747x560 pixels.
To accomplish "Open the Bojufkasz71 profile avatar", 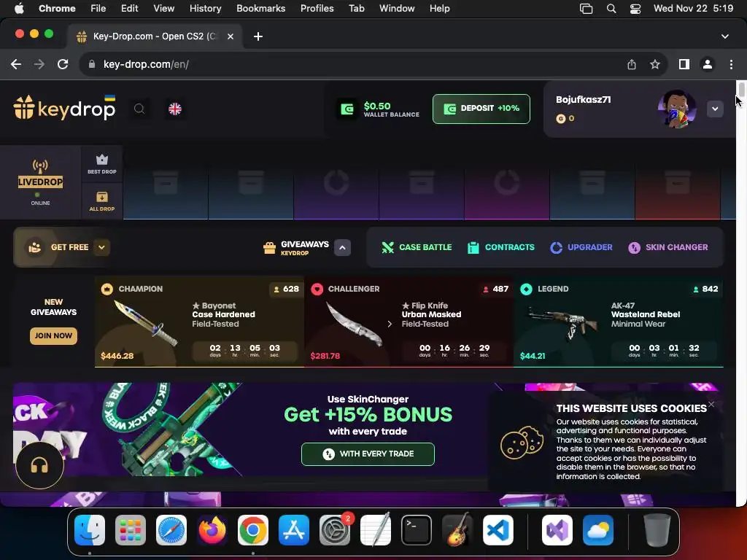I will pyautogui.click(x=676, y=109).
